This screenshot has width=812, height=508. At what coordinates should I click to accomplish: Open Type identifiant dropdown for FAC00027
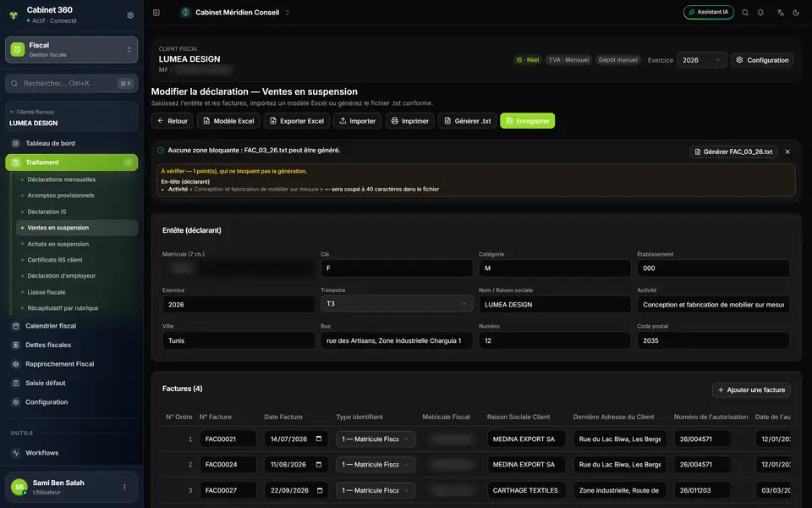pyautogui.click(x=376, y=490)
